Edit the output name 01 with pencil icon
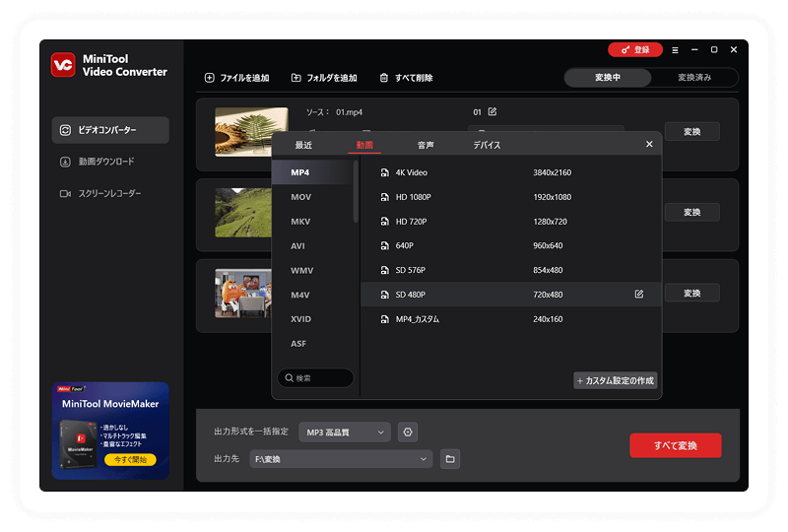Image resolution: width=788 pixels, height=532 pixels. tap(492, 111)
